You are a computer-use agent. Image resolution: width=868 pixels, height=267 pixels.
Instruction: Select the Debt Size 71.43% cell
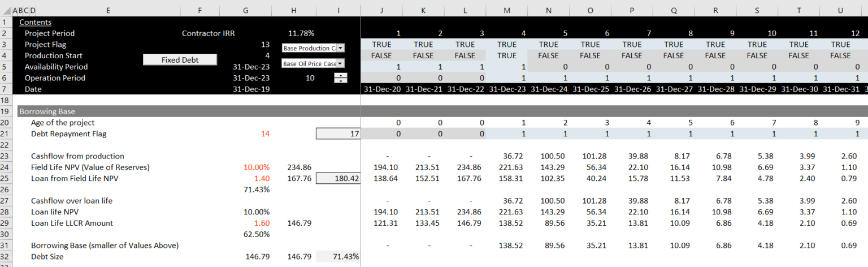(338, 256)
